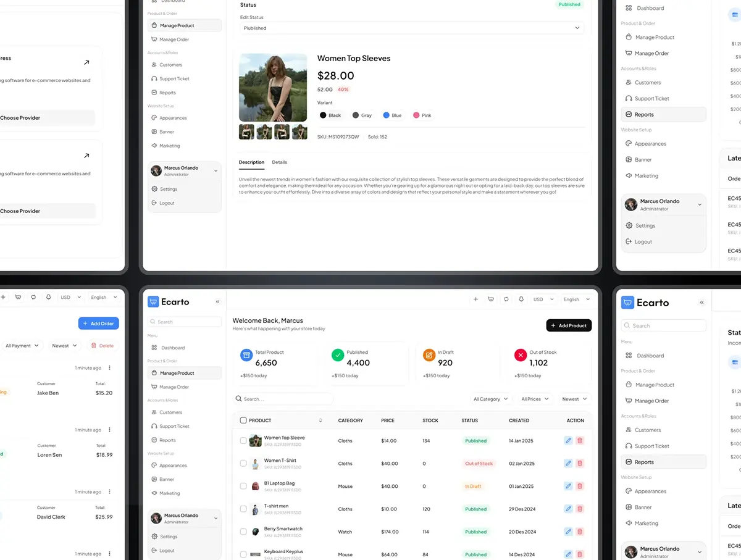
Task: Click the red Out of Stock card icon
Action: (521, 355)
